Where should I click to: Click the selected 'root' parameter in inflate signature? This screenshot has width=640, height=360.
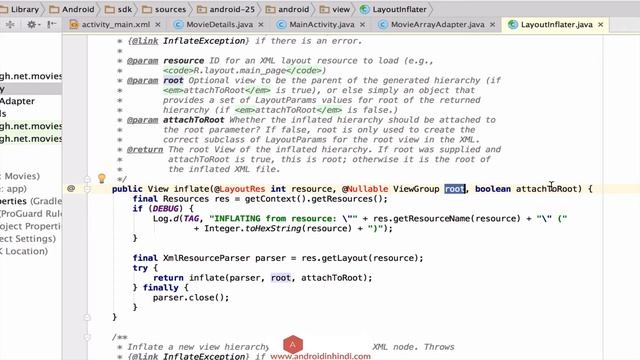[x=455, y=189]
